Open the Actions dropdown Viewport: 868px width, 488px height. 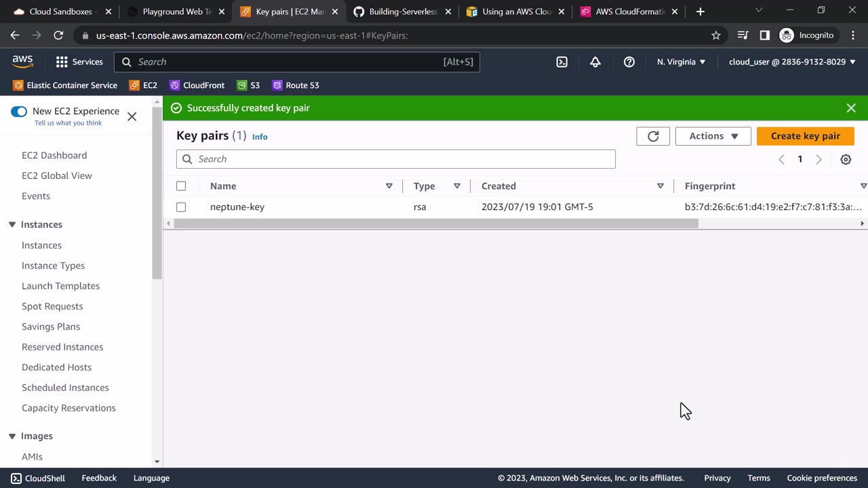pos(713,136)
